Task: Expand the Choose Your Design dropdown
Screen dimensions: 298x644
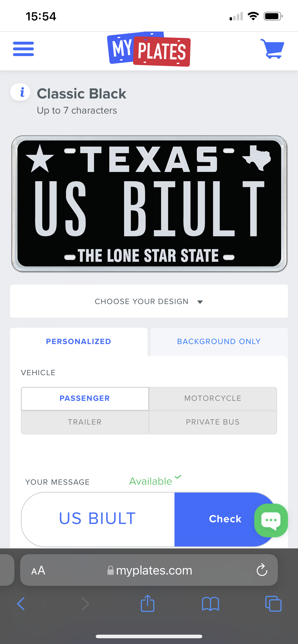Action: click(x=149, y=301)
